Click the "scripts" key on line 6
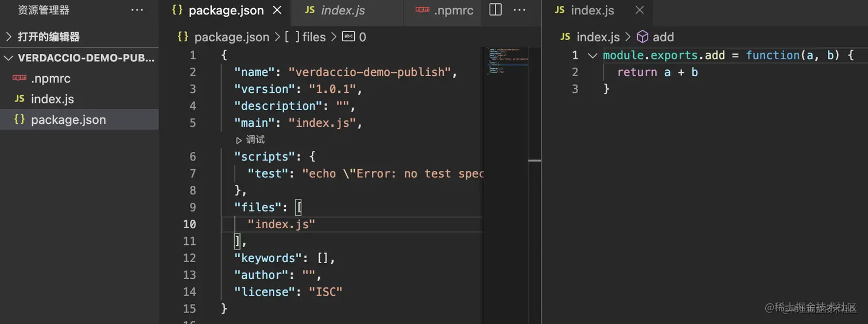The width and height of the screenshot is (868, 324). pos(265,157)
